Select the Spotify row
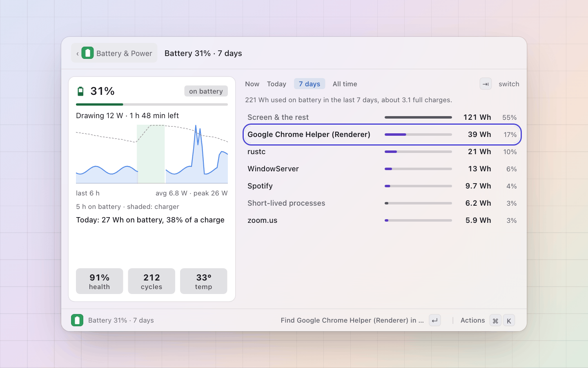The width and height of the screenshot is (588, 368). [x=382, y=186]
